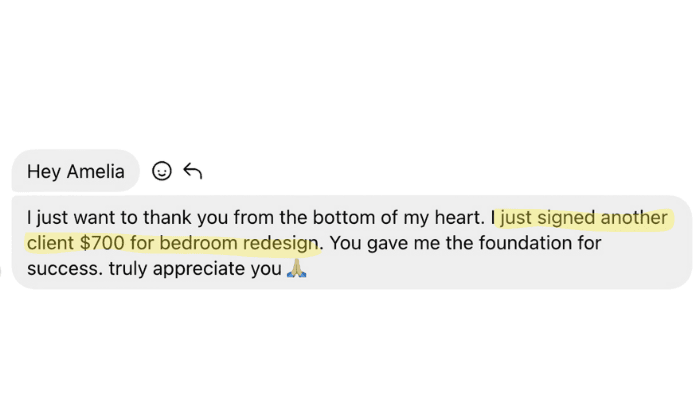The image size is (700, 400).
Task: Click the name "Amelia" in the greeting
Action: pyautogui.click(x=96, y=172)
